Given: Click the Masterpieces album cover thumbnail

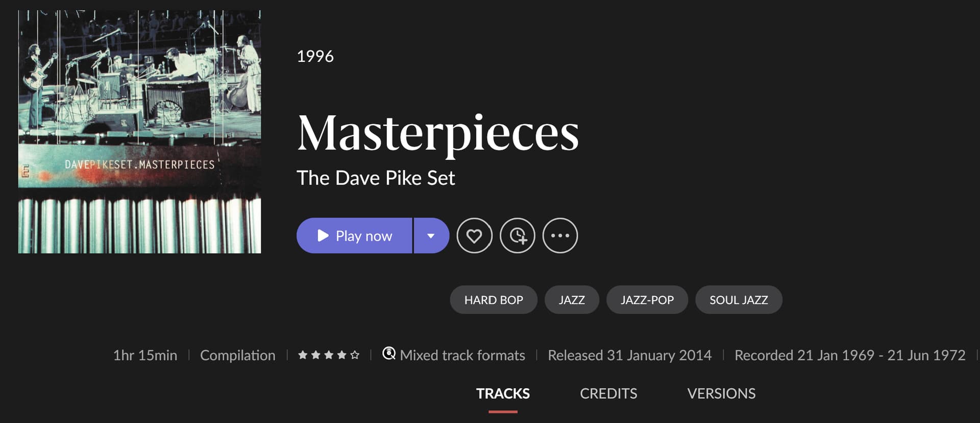Looking at the screenshot, I should pyautogui.click(x=139, y=131).
